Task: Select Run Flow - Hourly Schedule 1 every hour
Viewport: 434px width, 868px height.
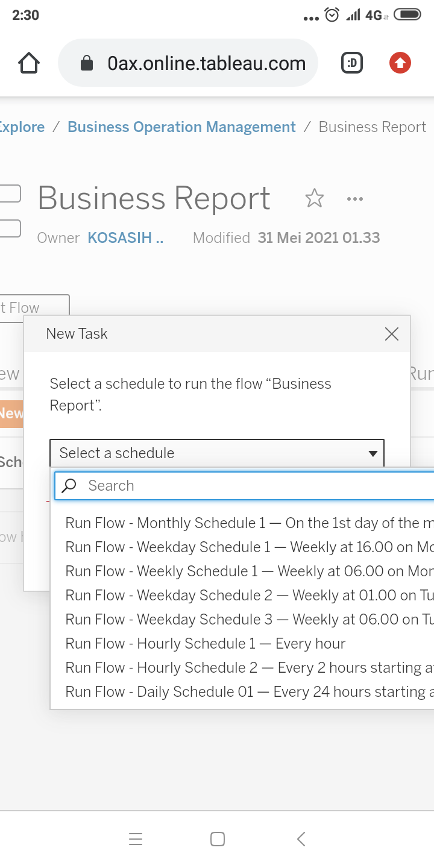Action: 205,643
